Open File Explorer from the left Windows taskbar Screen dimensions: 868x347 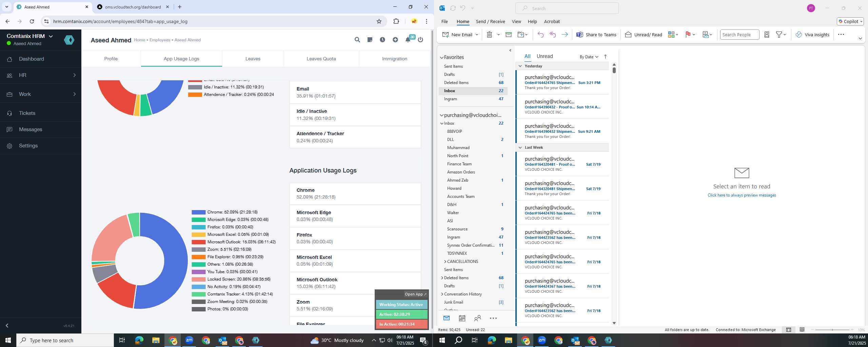[x=156, y=340]
